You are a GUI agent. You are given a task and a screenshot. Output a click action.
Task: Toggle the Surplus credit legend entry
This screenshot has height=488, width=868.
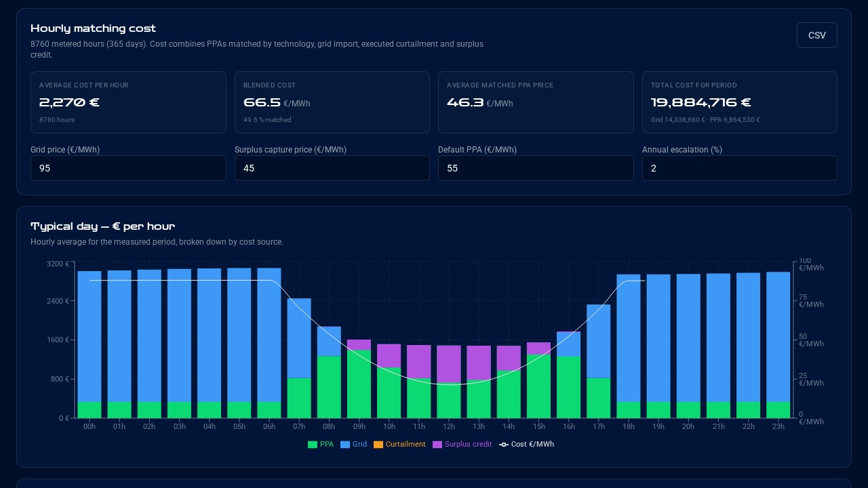(462, 445)
